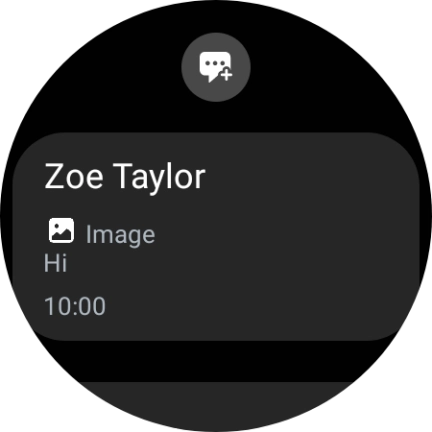The height and width of the screenshot is (432, 432).
Task: Select the gray circular compose button
Action: (216, 67)
